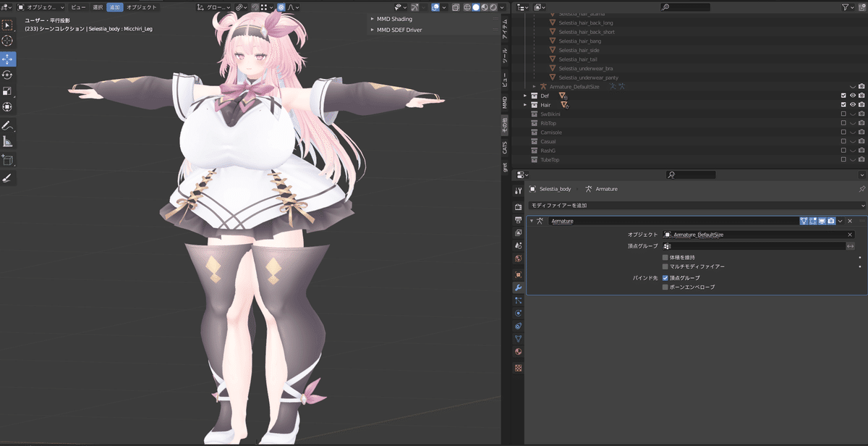
Task: Expand the Def collection
Action: [x=525, y=96]
